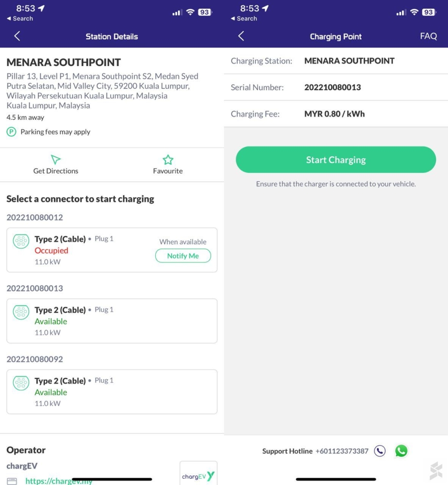Go back from the Charging Point screen
The image size is (448, 485).
241,36
